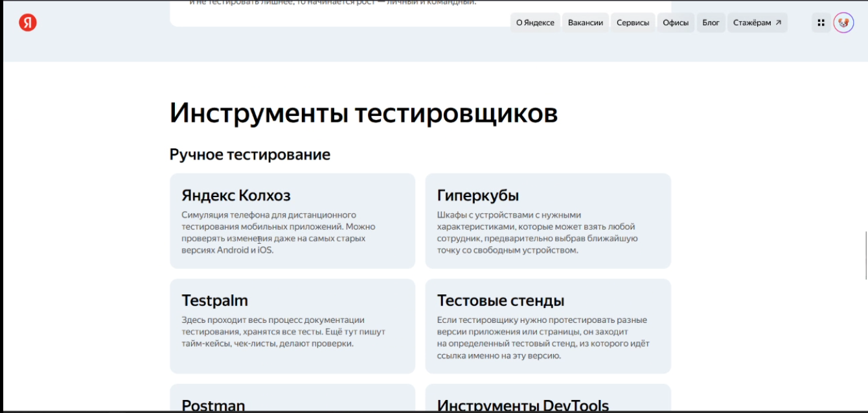
Task: Click the Ручное тестирование subheading
Action: click(249, 154)
